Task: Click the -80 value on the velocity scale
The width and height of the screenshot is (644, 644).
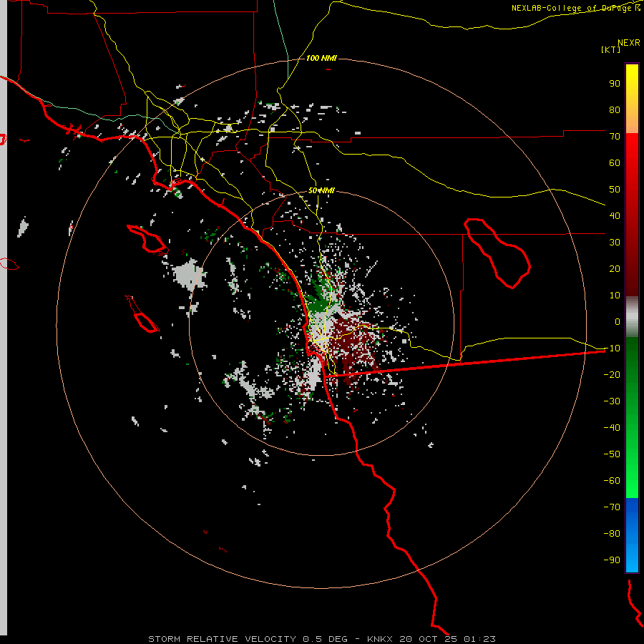Action: [x=612, y=534]
